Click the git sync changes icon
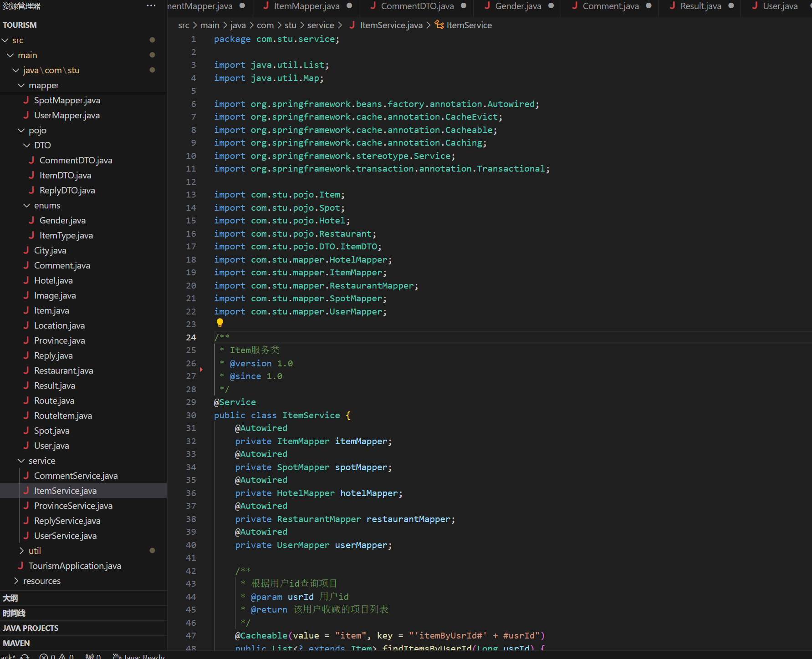812x659 pixels. (x=25, y=656)
